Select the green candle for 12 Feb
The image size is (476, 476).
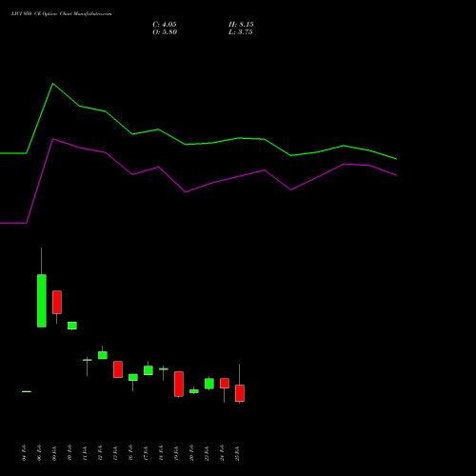103,355
